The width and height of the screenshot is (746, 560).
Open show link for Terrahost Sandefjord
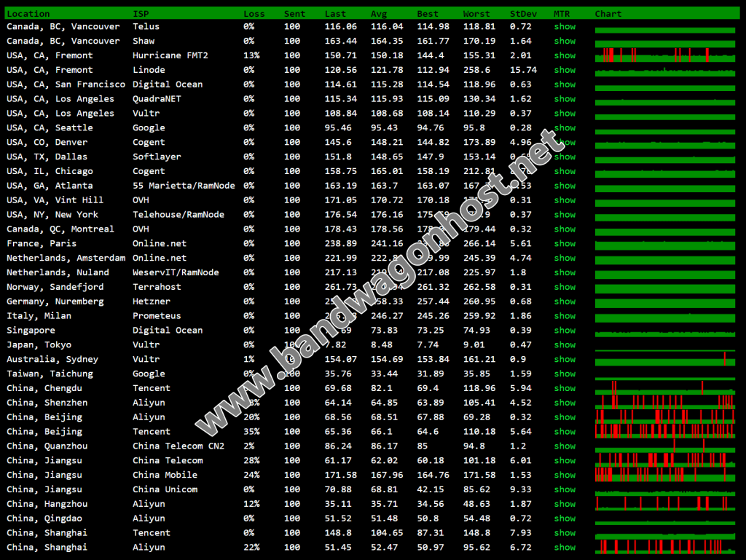point(565,287)
